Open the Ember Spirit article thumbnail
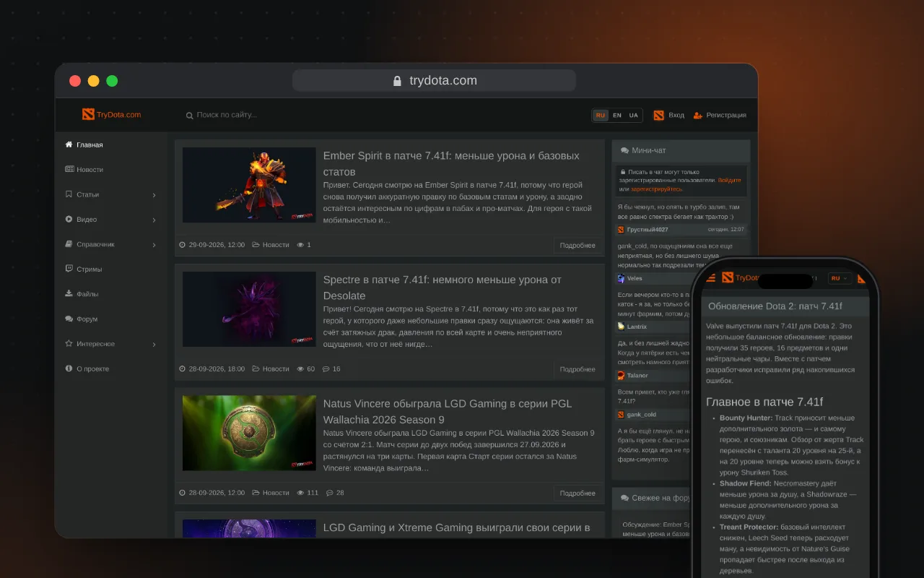Image resolution: width=924 pixels, height=578 pixels. click(x=249, y=185)
